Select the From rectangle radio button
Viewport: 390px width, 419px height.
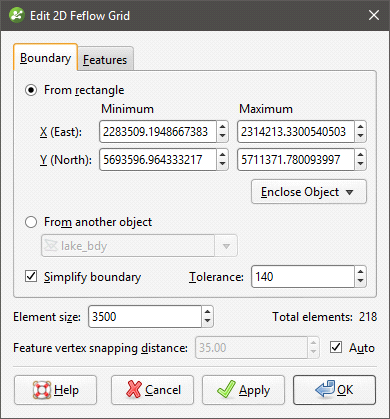click(x=31, y=90)
